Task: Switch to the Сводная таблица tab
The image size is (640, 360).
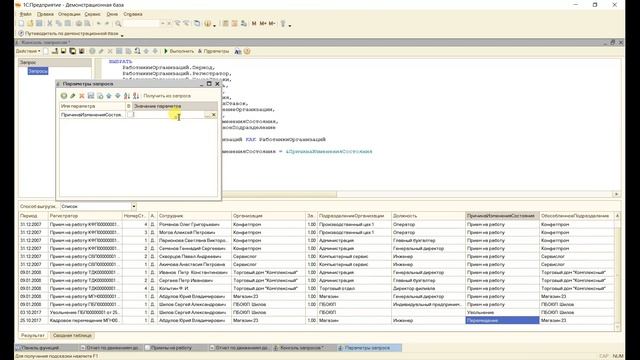Action: (72, 336)
